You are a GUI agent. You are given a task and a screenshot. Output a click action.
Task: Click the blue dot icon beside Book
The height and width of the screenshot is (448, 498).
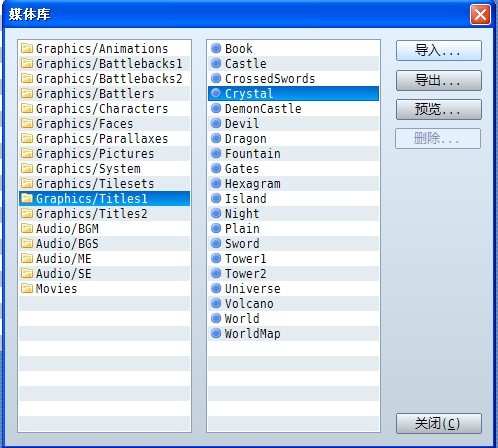click(216, 48)
